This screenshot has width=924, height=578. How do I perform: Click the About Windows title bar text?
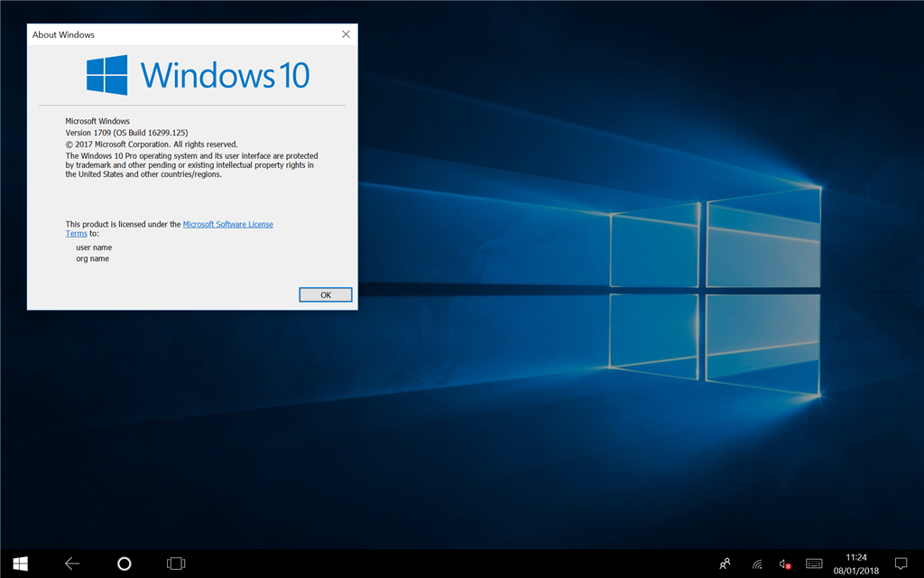[63, 35]
